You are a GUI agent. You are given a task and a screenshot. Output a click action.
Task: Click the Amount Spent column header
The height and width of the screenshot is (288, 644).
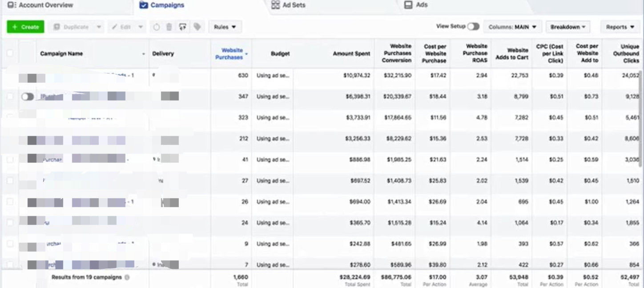(x=351, y=54)
